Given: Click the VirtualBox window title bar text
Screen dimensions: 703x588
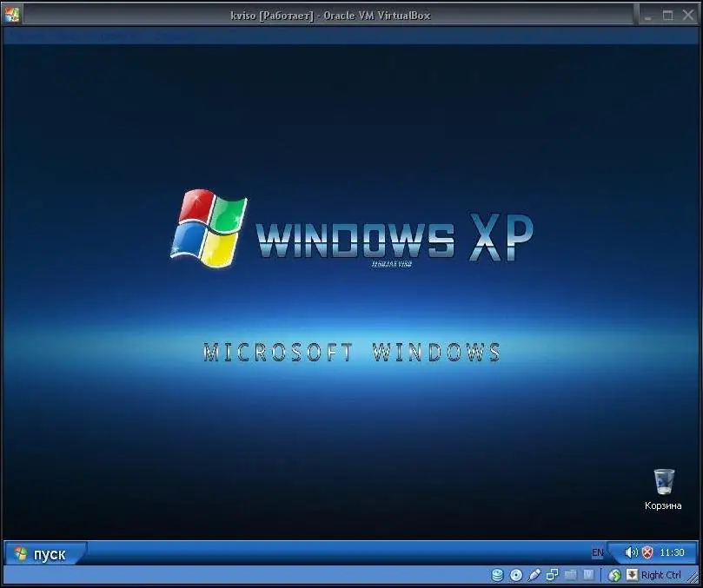Looking at the screenshot, I should point(330,16).
